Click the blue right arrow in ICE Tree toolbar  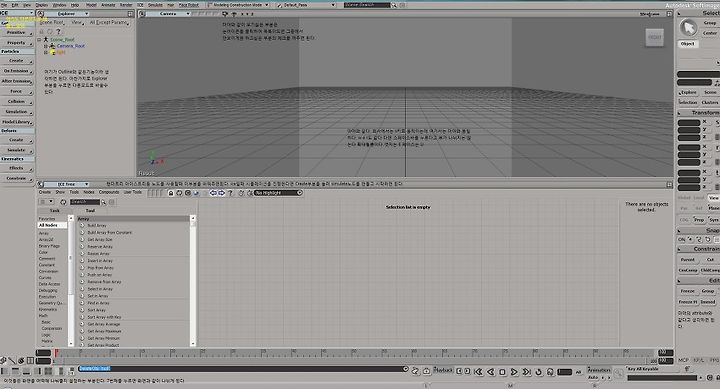pyautogui.click(x=221, y=193)
